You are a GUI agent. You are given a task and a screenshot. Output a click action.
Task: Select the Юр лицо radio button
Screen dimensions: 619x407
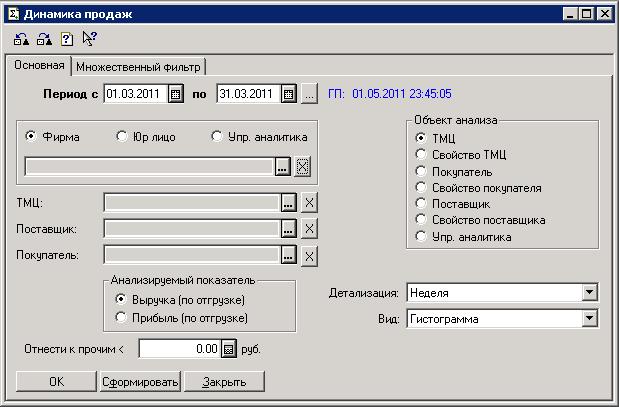[122, 137]
